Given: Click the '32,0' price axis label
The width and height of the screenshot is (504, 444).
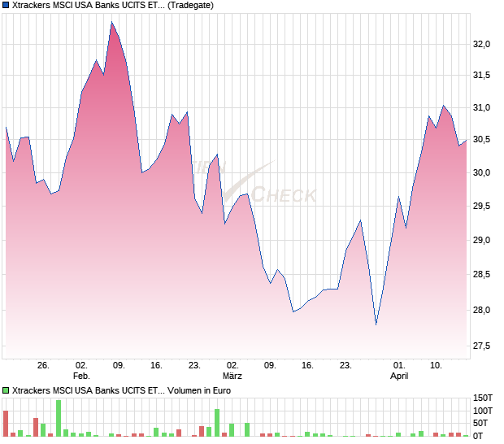Looking at the screenshot, I should (x=481, y=44).
